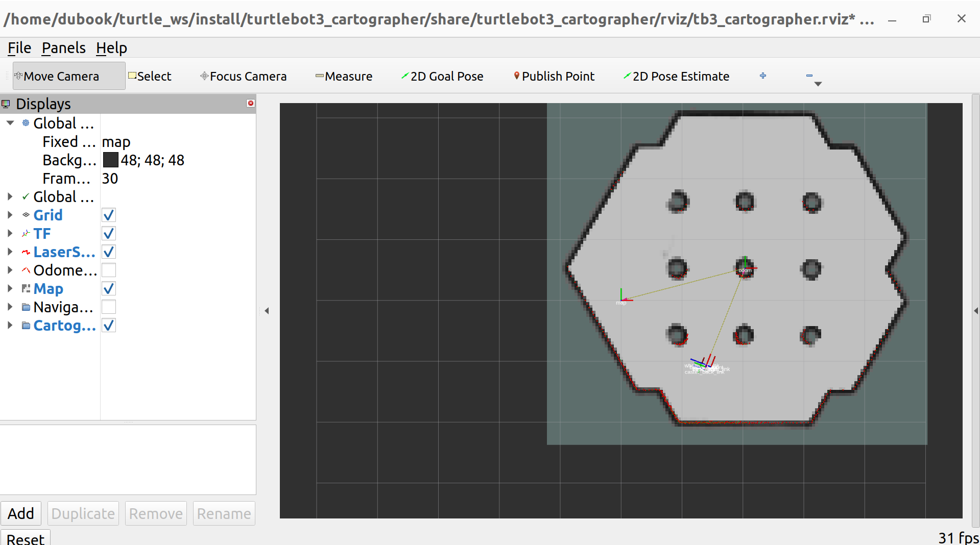Click the TF axes icon
The height and width of the screenshot is (545, 980).
(26, 233)
